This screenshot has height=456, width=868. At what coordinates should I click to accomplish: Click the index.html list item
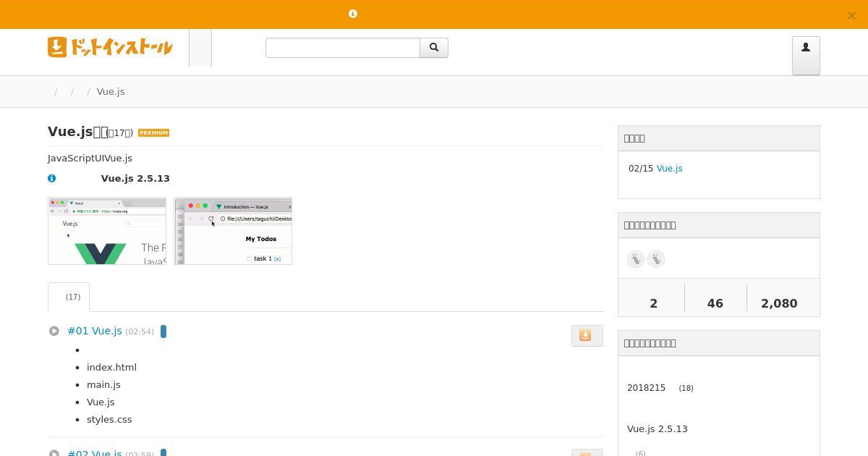pyautogui.click(x=111, y=367)
